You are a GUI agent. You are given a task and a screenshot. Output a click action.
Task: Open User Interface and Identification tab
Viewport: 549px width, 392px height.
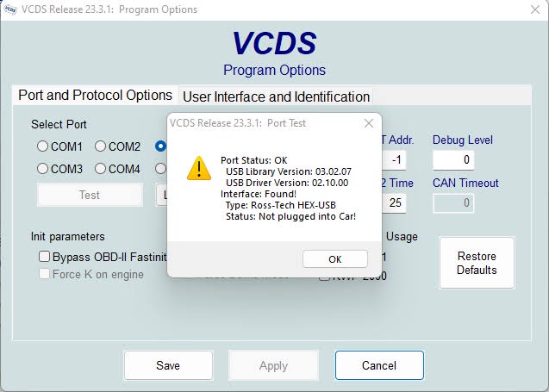click(x=276, y=96)
